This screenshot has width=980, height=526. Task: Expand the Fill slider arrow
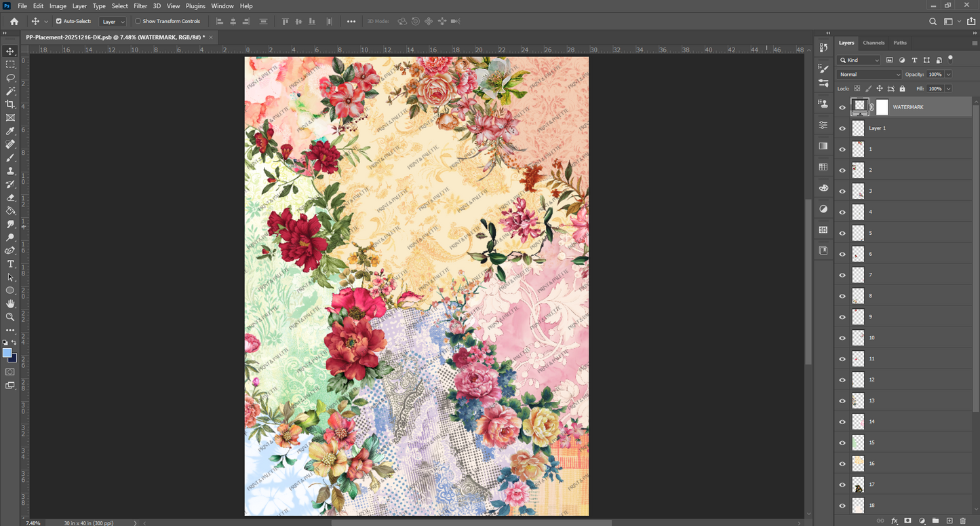coord(948,89)
